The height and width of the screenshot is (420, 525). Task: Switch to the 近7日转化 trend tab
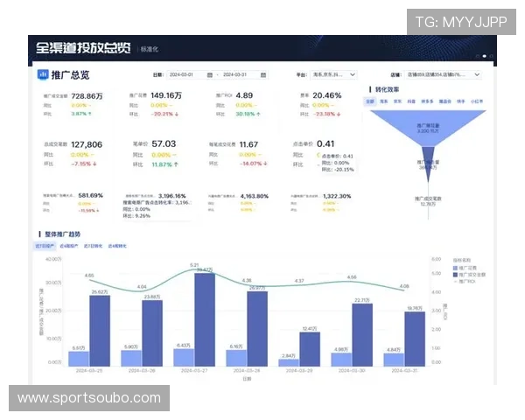pos(93,246)
